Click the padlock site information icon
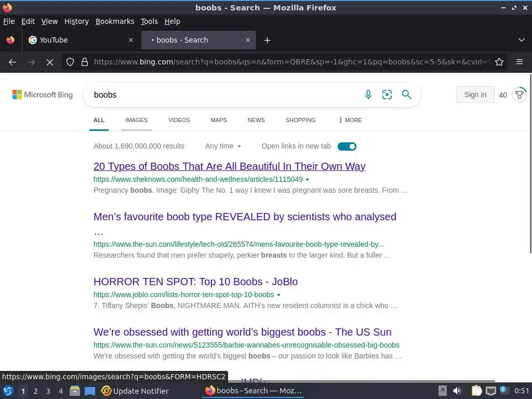 coord(85,62)
